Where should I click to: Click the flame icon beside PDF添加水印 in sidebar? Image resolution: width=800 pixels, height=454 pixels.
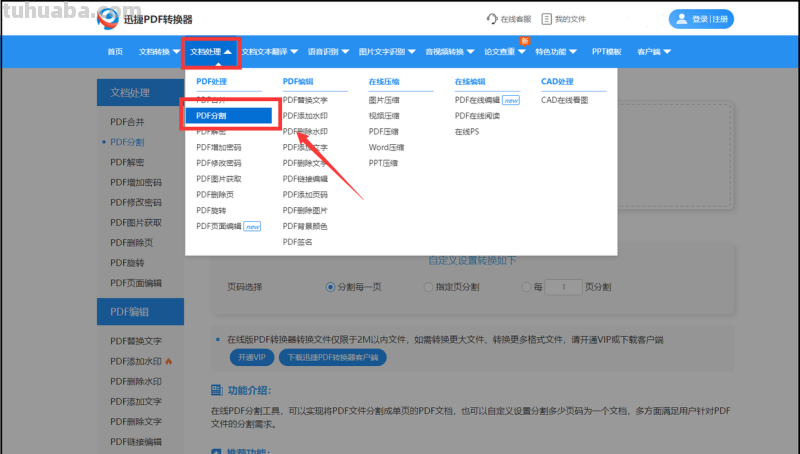click(x=168, y=361)
